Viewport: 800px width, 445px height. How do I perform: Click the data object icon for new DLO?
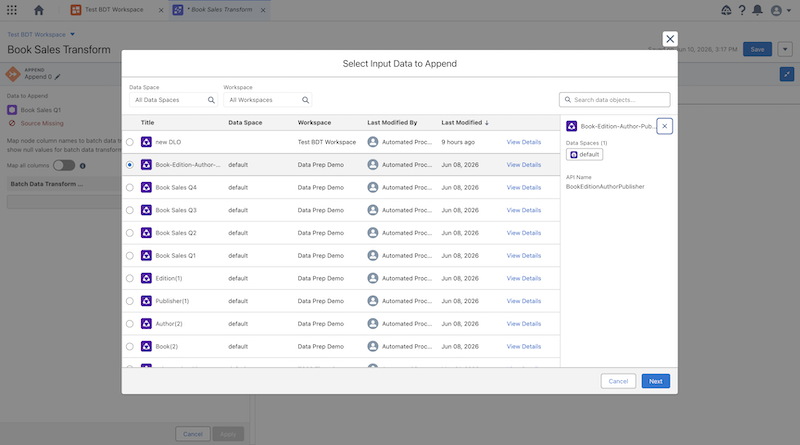[x=146, y=142]
